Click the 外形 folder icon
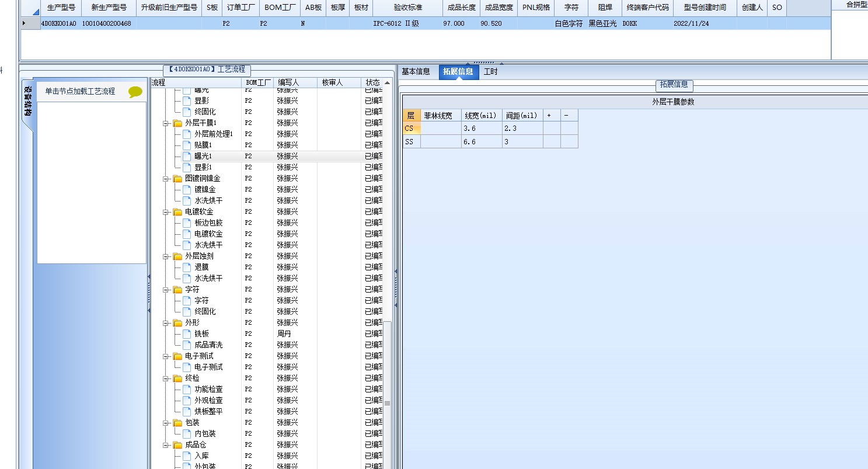Viewport: 868px width, 469px height. tap(177, 323)
